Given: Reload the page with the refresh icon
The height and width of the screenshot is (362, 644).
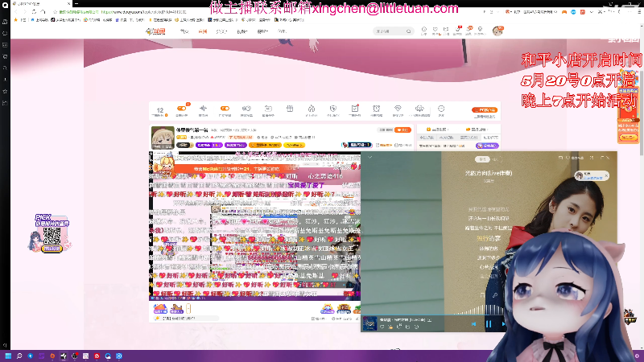Looking at the screenshot, I should [x=34, y=12].
